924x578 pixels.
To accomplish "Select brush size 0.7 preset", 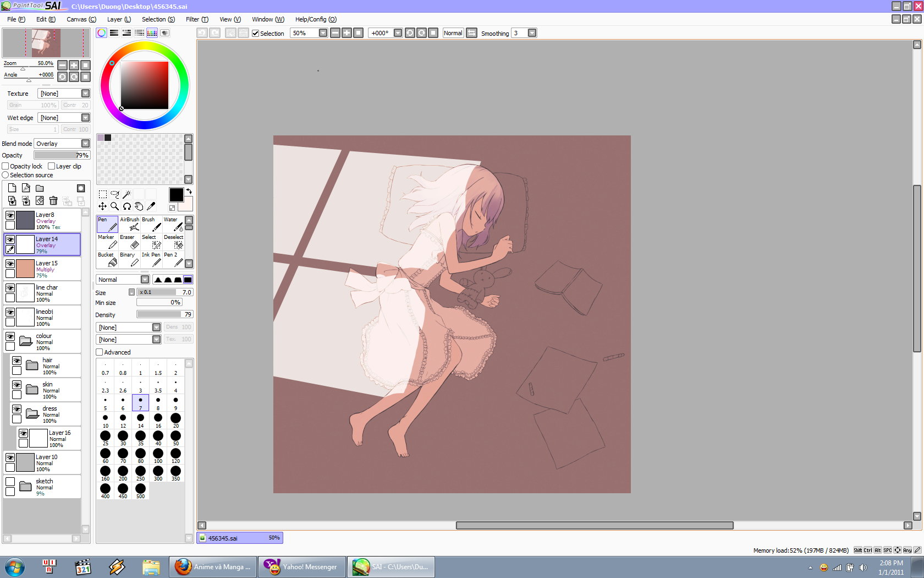I will [x=105, y=368].
